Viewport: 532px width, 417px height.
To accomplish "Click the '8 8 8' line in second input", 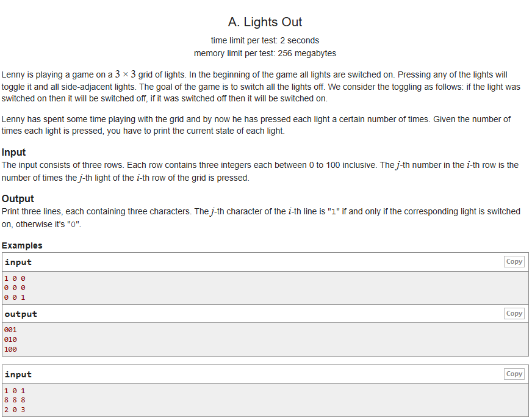I will point(15,400).
